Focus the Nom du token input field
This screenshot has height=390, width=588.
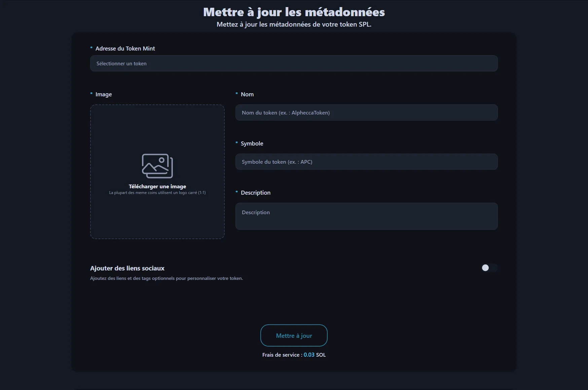tap(366, 112)
